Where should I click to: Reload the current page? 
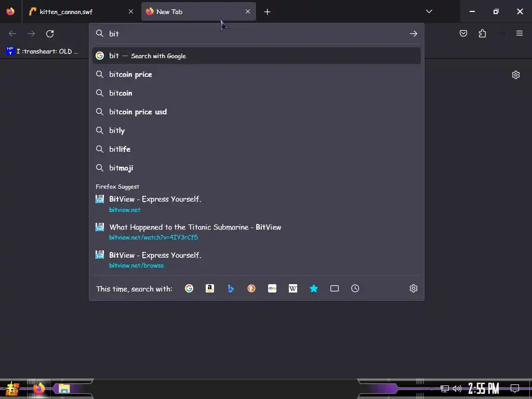50,34
